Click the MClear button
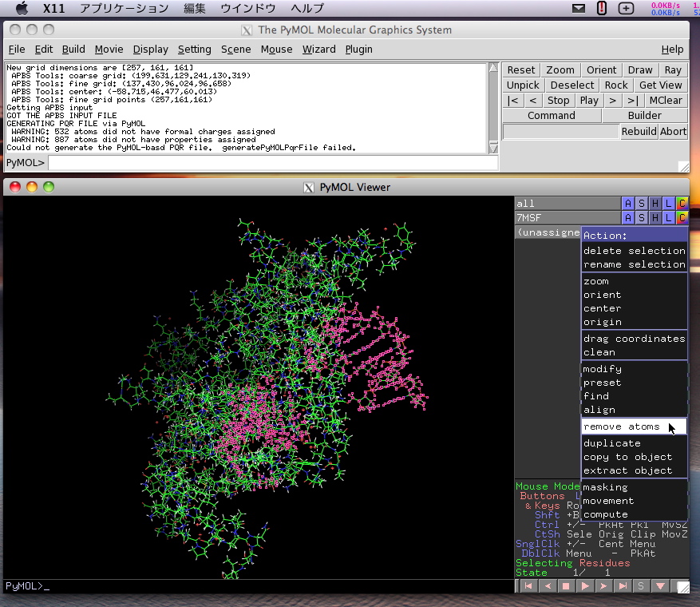The image size is (700, 607). 666,101
